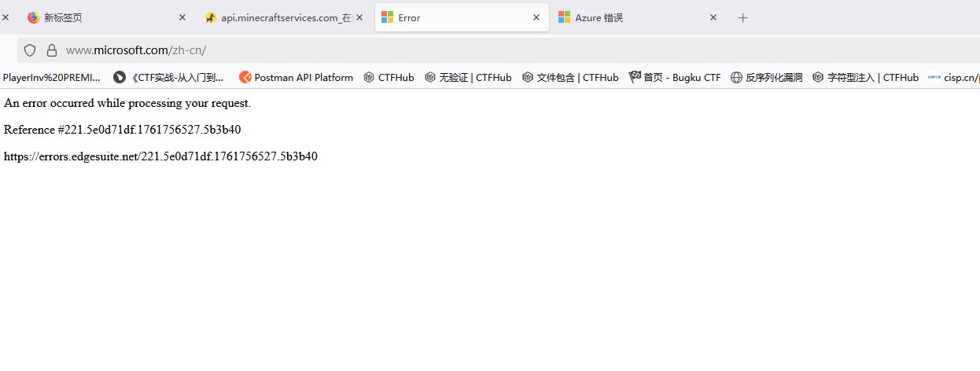980x371 pixels.
Task: Open 文件包含 | CTFHub bookmark
Action: (x=570, y=77)
